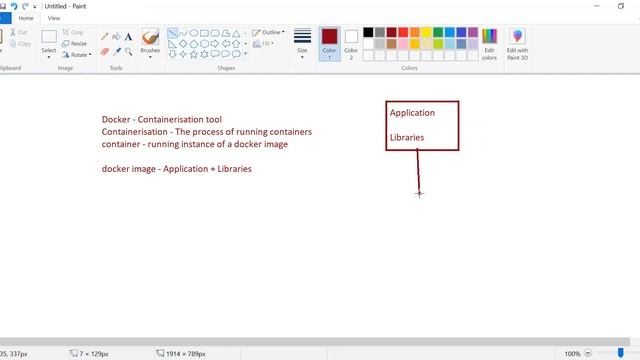The width and height of the screenshot is (640, 360).
Task: Select the Eraser tool
Action: [104, 51]
